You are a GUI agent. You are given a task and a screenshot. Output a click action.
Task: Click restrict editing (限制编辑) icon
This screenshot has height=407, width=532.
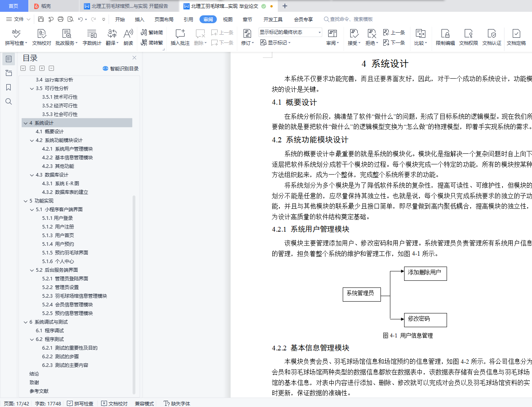click(x=445, y=37)
